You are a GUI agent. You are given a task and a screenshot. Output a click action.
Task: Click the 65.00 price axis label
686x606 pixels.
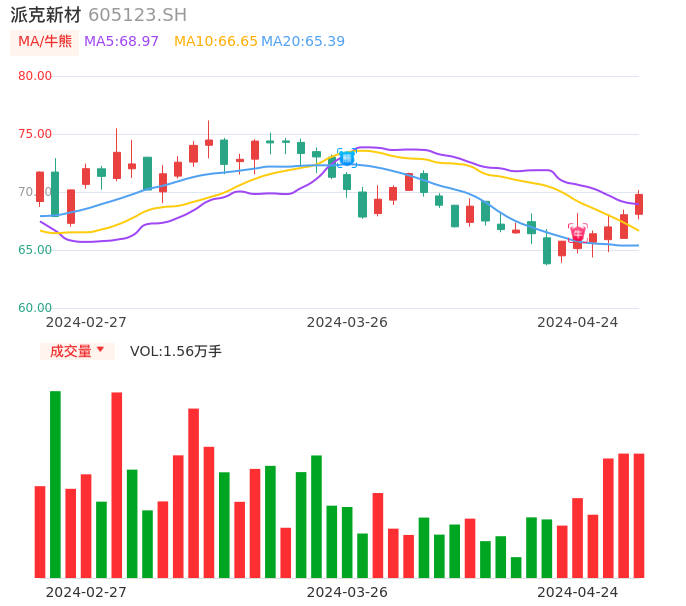tap(35, 250)
